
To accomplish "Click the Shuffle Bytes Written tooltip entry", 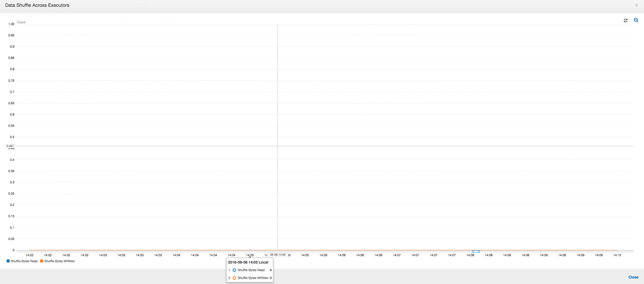I will point(252,278).
